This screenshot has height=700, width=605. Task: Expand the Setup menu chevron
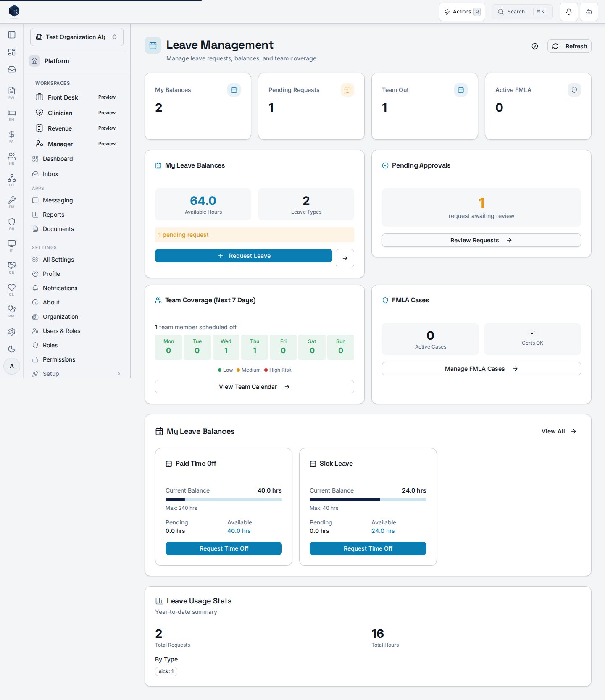point(119,374)
